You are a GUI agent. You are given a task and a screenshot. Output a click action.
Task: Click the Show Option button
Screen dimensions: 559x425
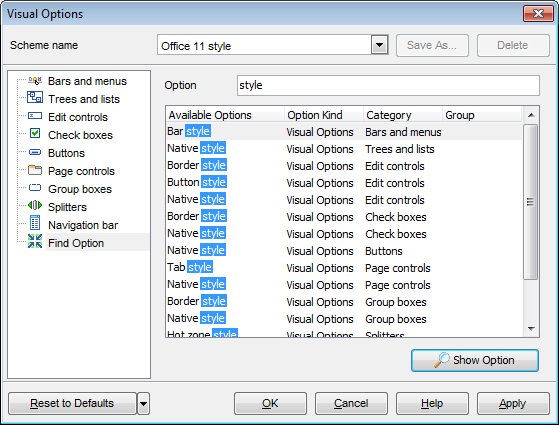point(475,360)
